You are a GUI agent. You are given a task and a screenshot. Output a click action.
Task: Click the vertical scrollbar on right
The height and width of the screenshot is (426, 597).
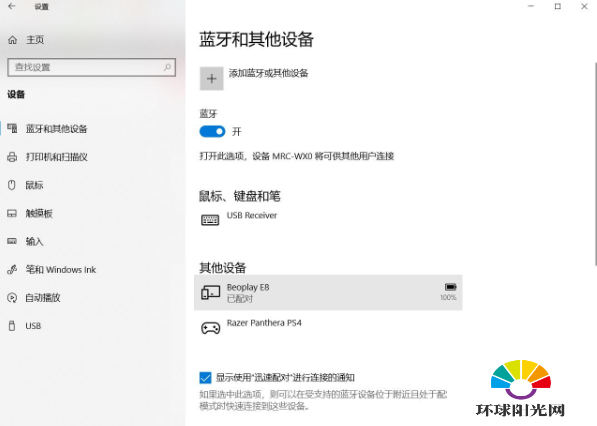595,164
